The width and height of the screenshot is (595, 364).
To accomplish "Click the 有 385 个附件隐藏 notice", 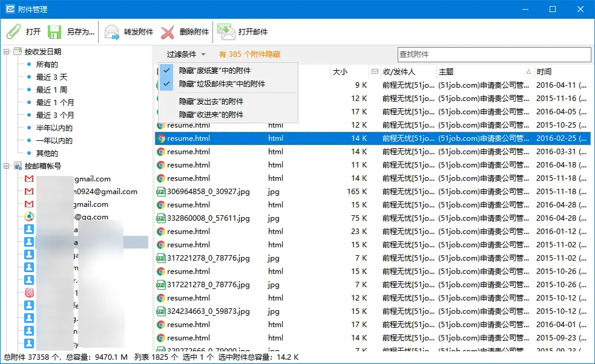I will (x=249, y=54).
